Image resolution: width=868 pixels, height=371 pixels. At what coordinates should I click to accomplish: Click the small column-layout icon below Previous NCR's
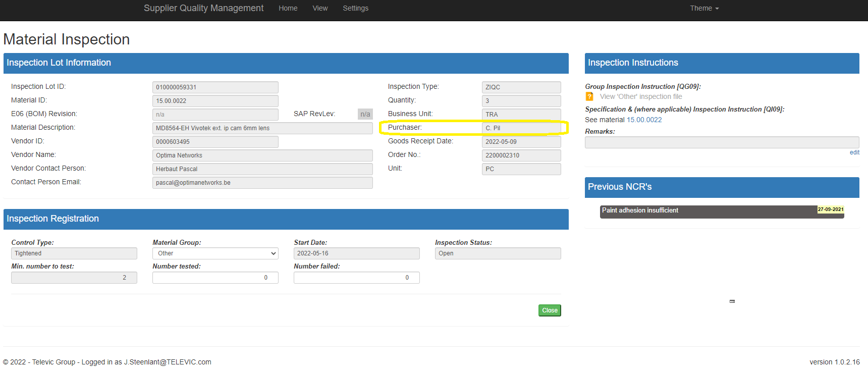pyautogui.click(x=732, y=301)
